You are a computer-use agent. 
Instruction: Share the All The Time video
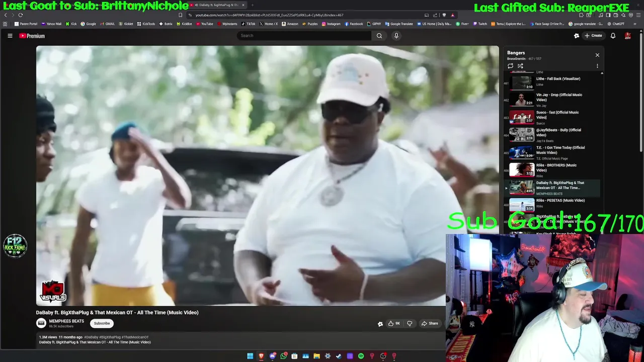430,323
